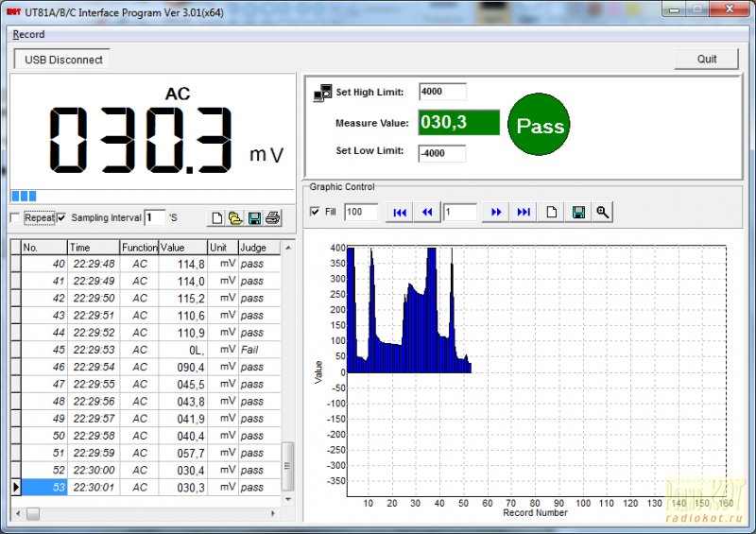Image resolution: width=756 pixels, height=534 pixels.
Task: Uncheck the Sampling Interval checkbox
Action: coord(61,218)
